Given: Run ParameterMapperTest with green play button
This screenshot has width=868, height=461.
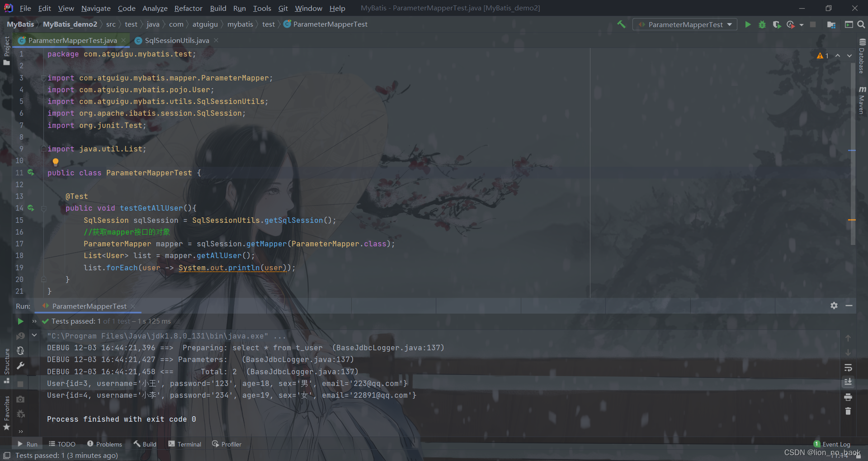Looking at the screenshot, I should 748,24.
